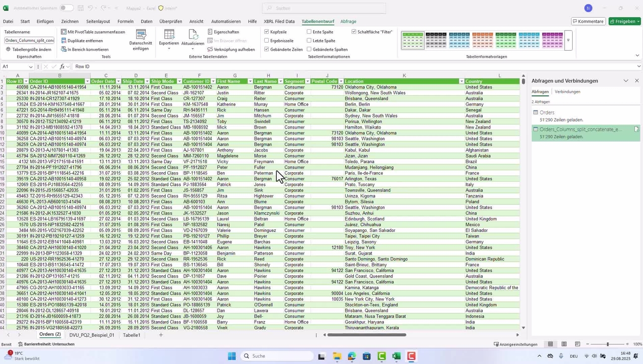Open Name Box dropdown arrow
The width and height of the screenshot is (643, 364).
tap(31, 66)
